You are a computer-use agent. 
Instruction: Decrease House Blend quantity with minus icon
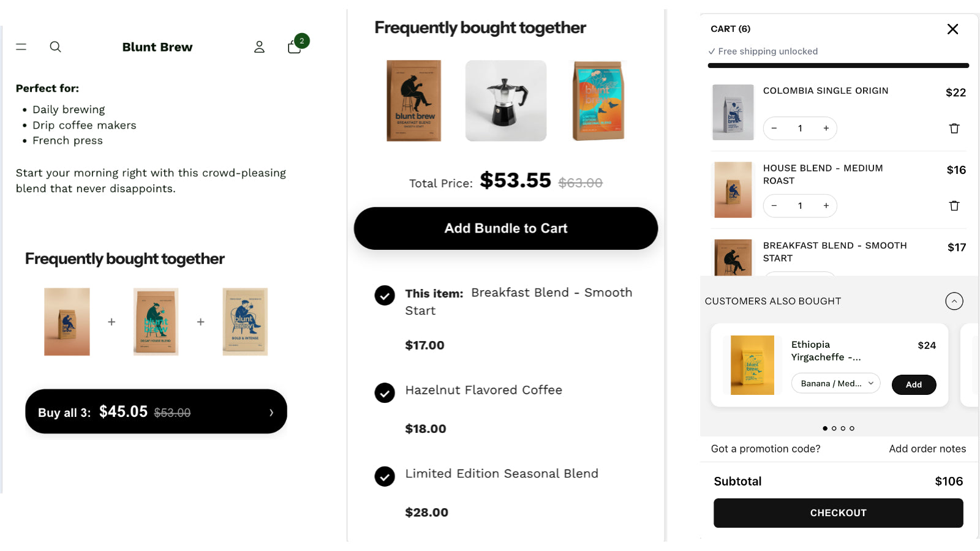coord(774,205)
